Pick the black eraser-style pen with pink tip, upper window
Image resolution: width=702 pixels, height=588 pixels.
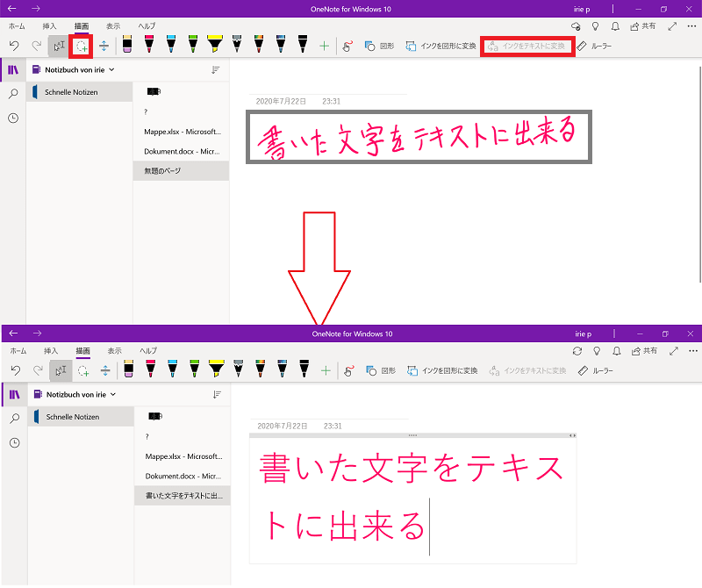(127, 44)
